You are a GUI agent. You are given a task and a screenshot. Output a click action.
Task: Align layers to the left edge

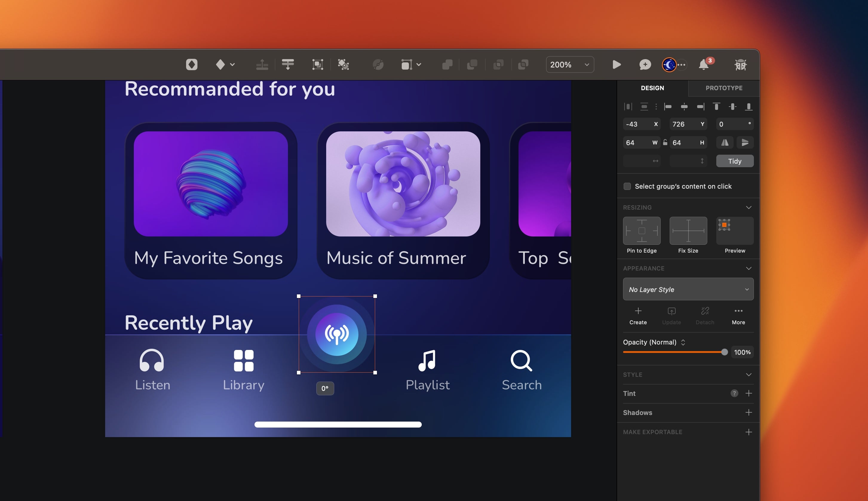pos(668,106)
